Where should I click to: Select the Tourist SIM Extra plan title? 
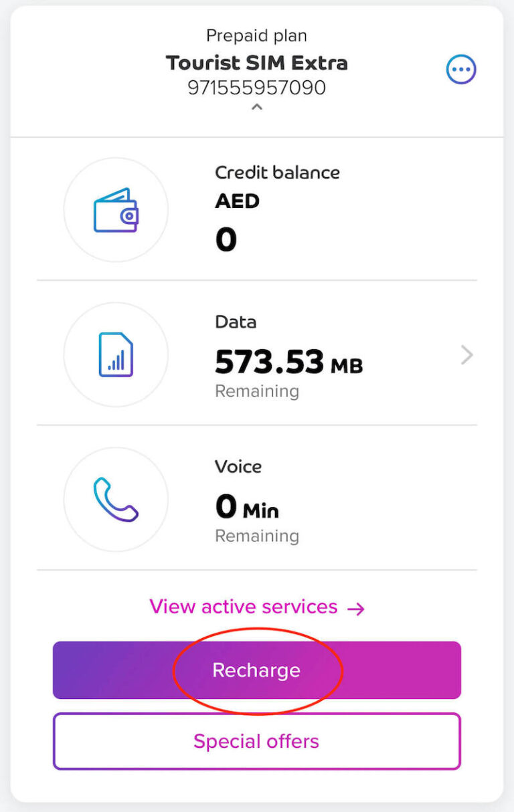(256, 63)
